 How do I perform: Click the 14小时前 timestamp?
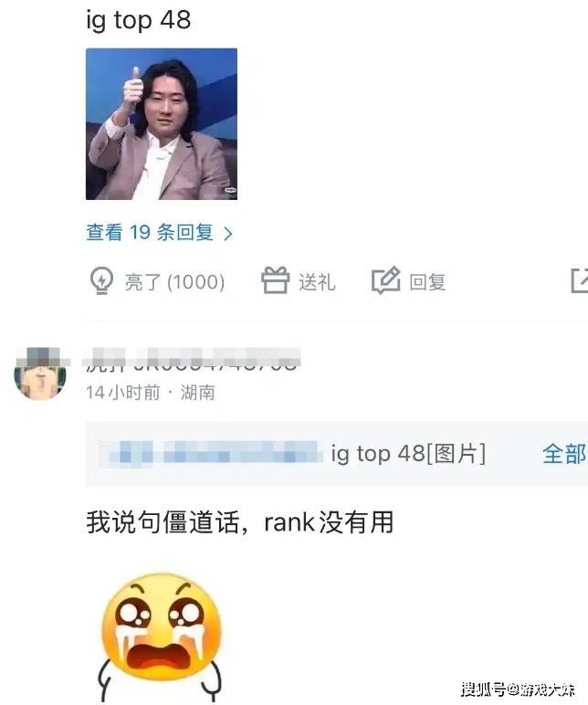coord(122,393)
